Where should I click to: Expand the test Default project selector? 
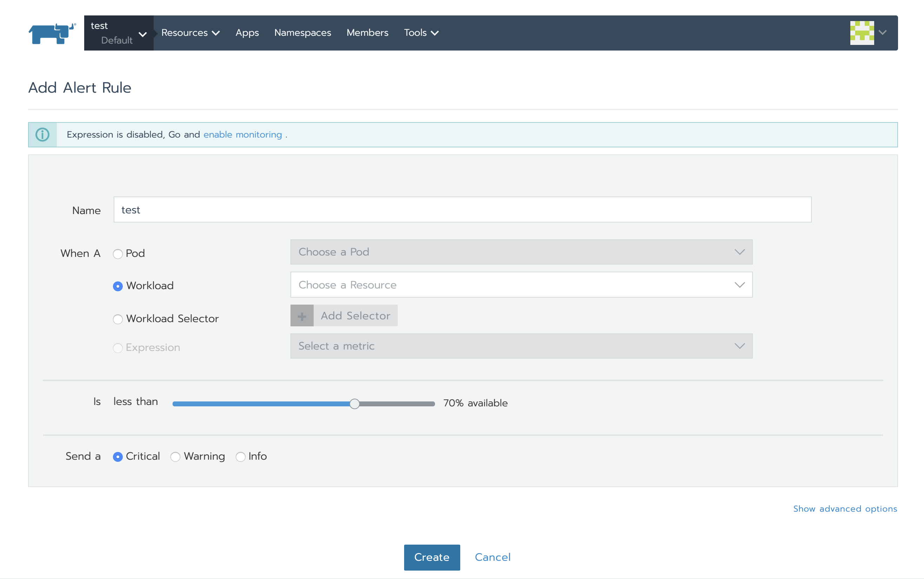pos(119,33)
